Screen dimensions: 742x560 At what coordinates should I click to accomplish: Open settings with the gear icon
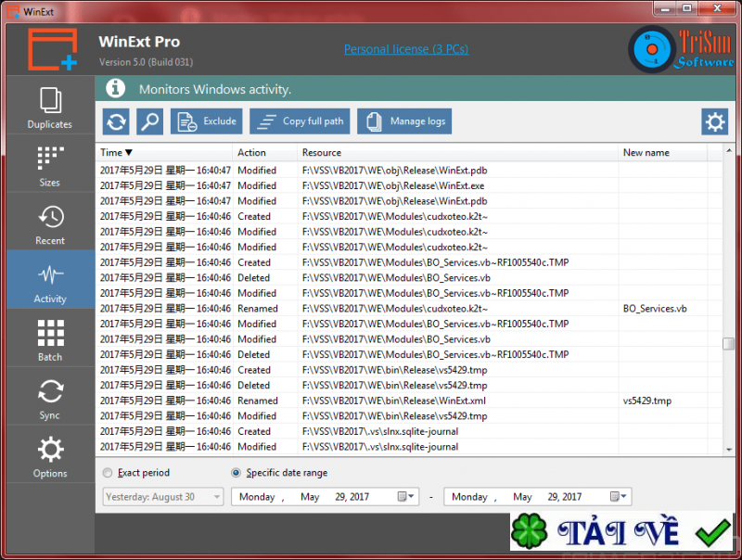coord(714,122)
